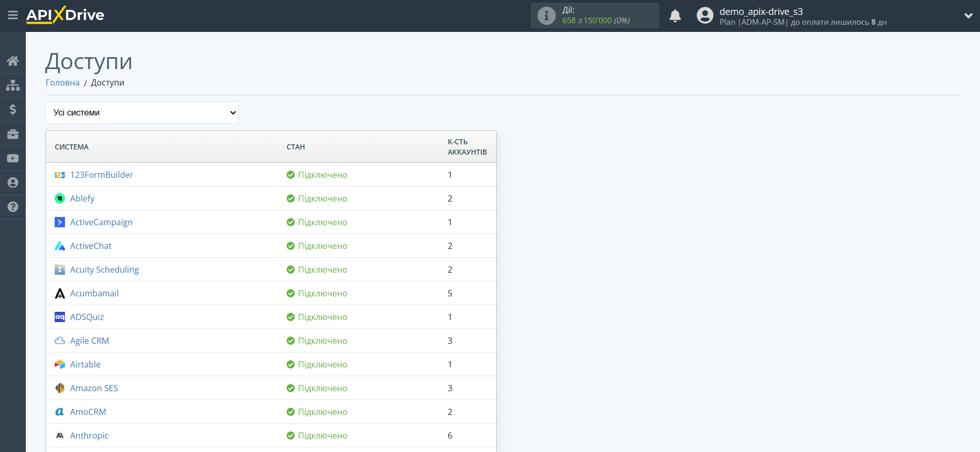Open the help question sidebar icon

tap(13, 207)
